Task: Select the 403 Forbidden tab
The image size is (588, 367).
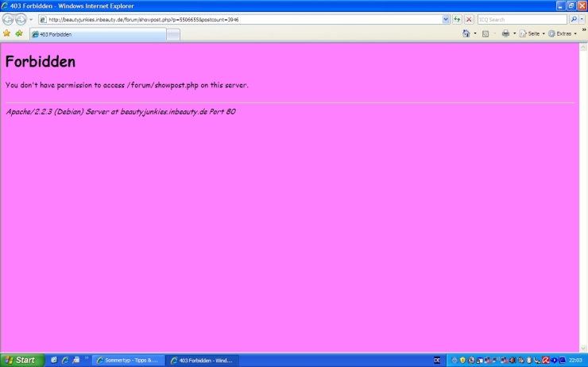Action: (97, 34)
